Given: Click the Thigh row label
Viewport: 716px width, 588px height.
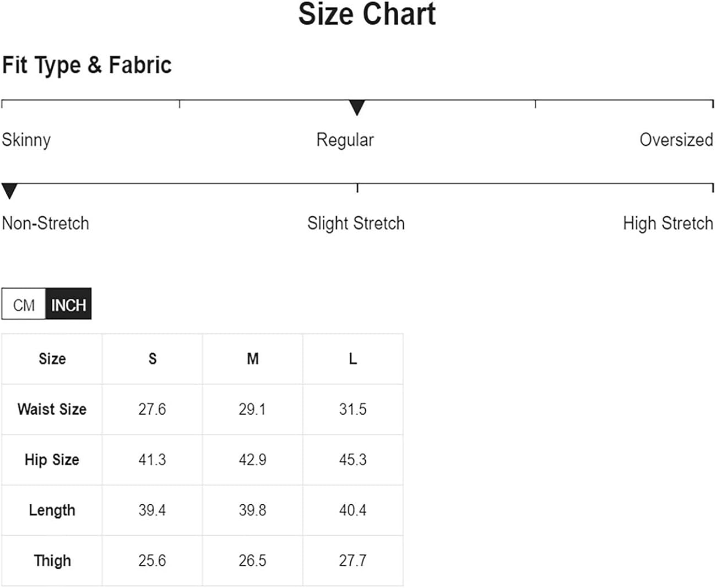Looking at the screenshot, I should (52, 560).
